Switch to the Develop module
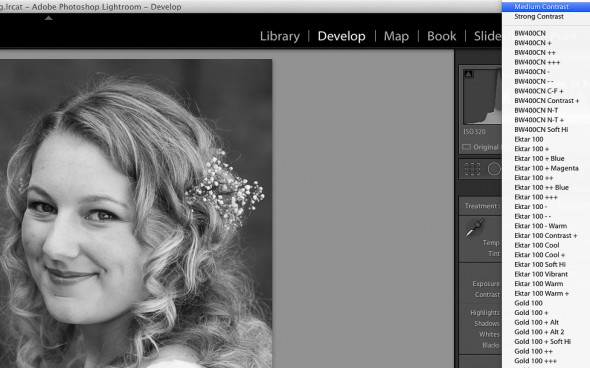Viewport: 590px width, 368px height. (x=341, y=36)
